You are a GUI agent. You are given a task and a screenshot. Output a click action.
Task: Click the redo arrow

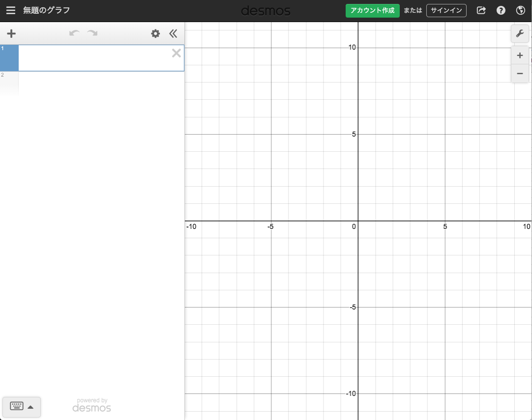click(x=92, y=33)
